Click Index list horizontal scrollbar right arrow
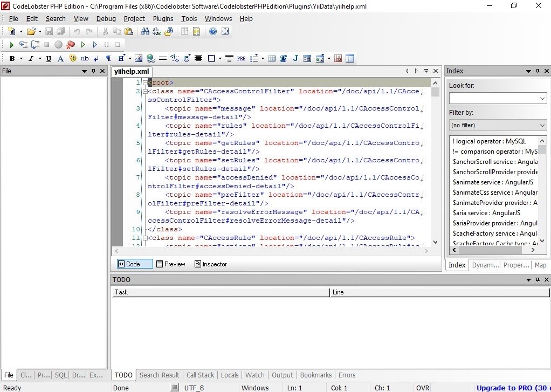 pyautogui.click(x=533, y=250)
